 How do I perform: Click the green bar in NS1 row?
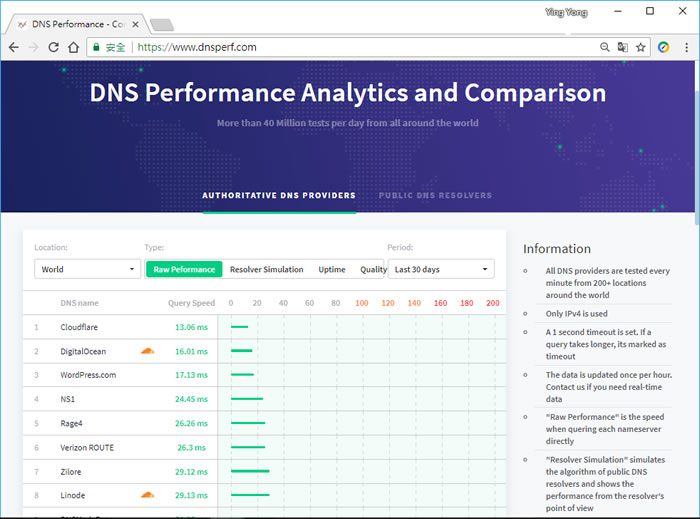tap(247, 399)
